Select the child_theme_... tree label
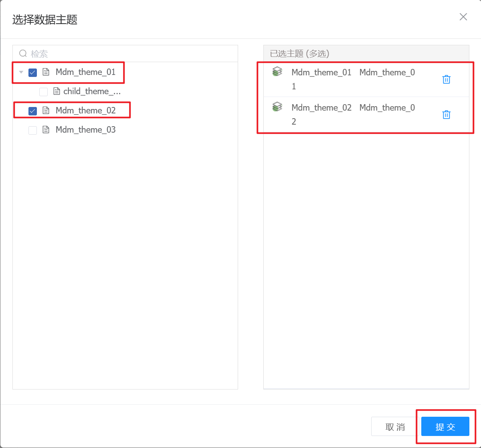Viewport: 481px width, 448px height. click(x=92, y=91)
